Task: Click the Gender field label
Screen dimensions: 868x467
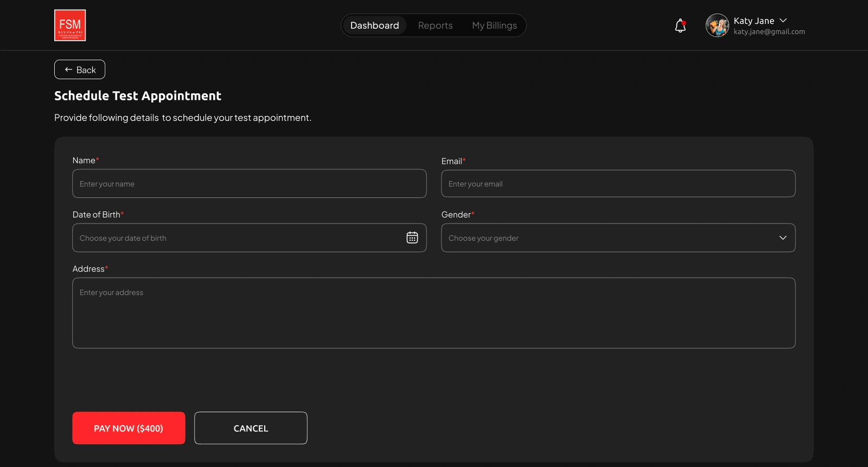Action: pyautogui.click(x=458, y=215)
